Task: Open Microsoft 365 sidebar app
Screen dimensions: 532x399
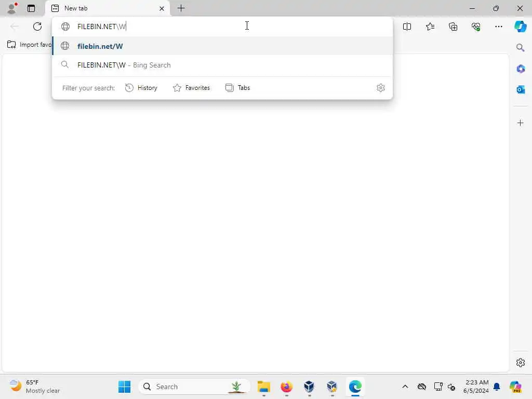Action: point(521,69)
